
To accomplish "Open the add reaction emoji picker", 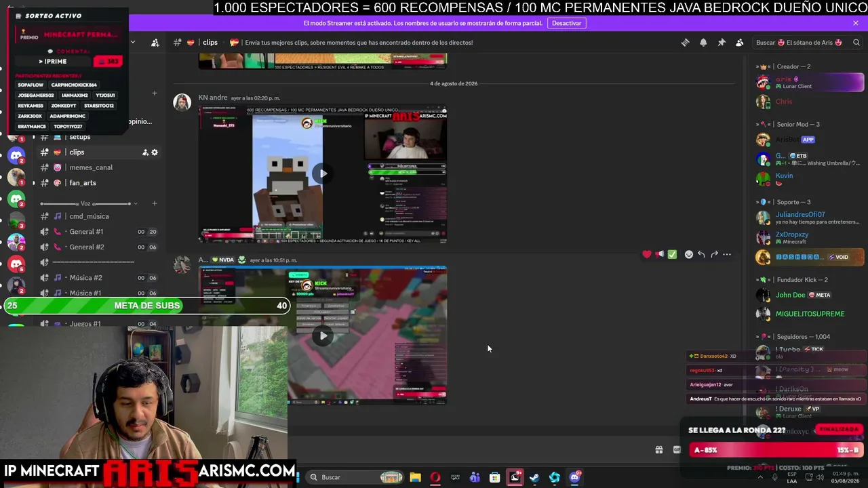I will click(x=689, y=254).
